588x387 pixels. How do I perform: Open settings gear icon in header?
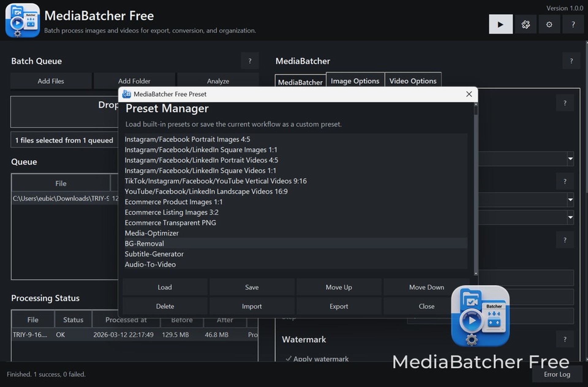tap(549, 25)
